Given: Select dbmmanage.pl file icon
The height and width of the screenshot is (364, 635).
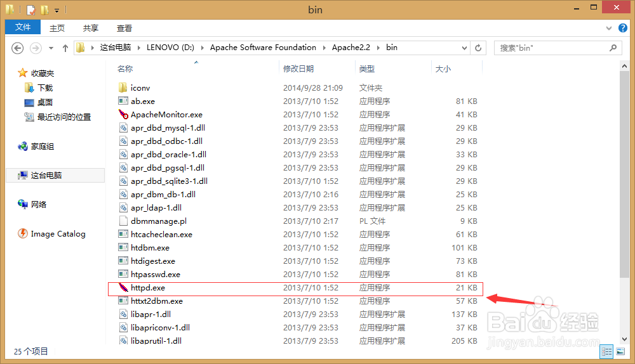Looking at the screenshot, I should click(123, 221).
